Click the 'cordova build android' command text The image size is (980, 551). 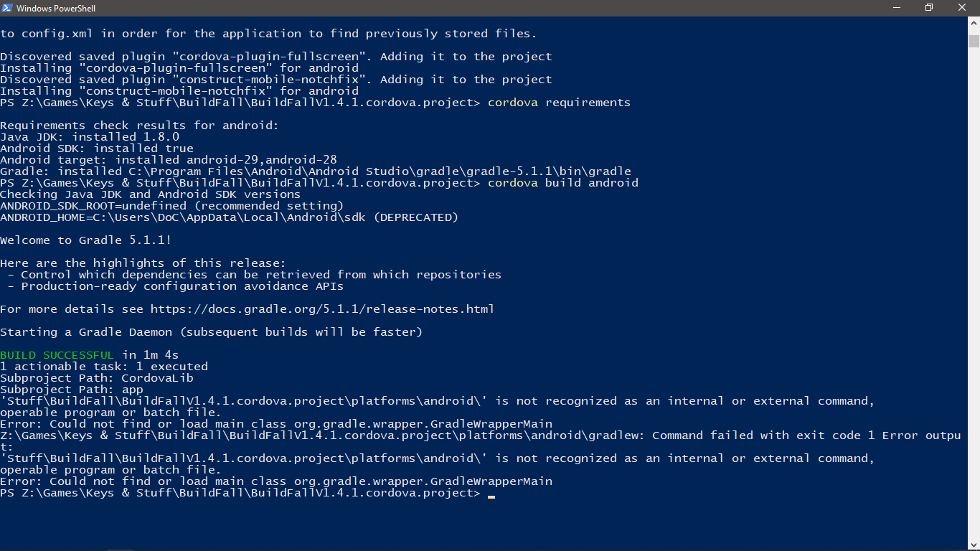click(x=562, y=183)
